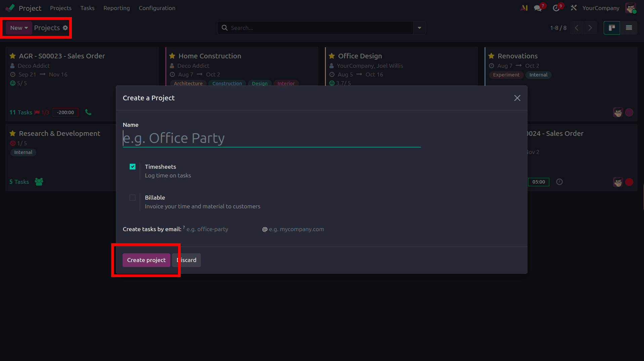The height and width of the screenshot is (361, 644).
Task: Expand the New button dropdown
Action: (x=19, y=28)
